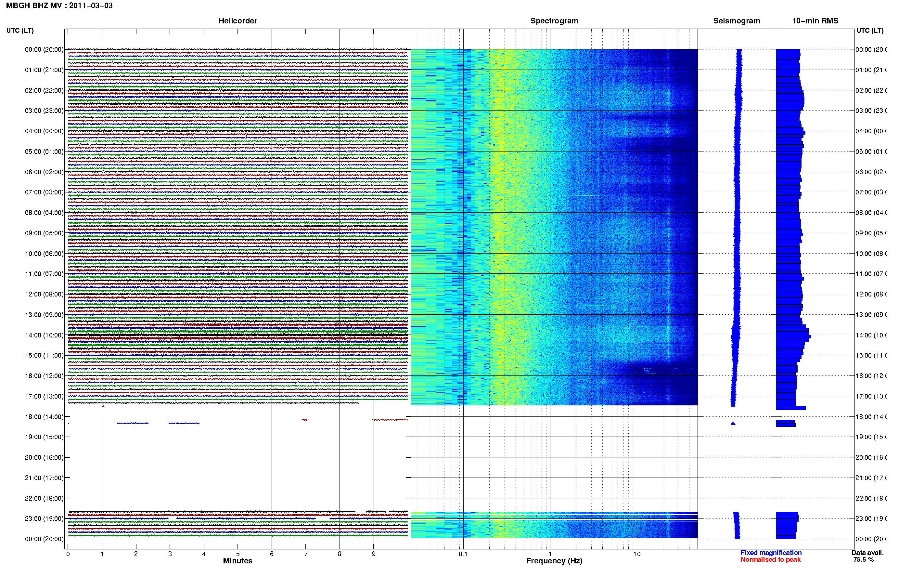Click the right '14:00' time label

point(871,335)
